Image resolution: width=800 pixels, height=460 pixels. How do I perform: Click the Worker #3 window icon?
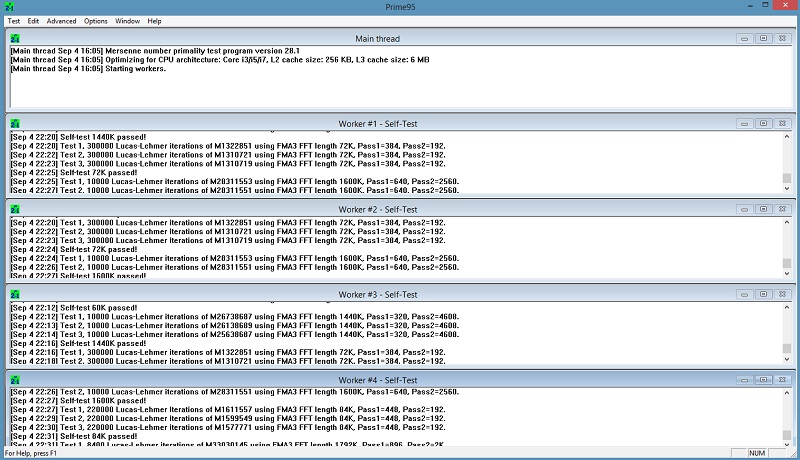coord(15,294)
